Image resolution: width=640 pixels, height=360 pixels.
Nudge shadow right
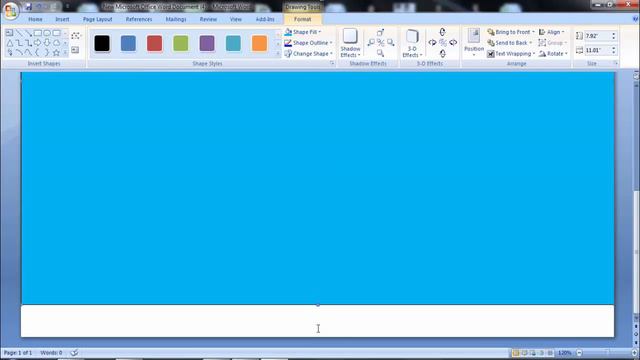click(x=391, y=42)
